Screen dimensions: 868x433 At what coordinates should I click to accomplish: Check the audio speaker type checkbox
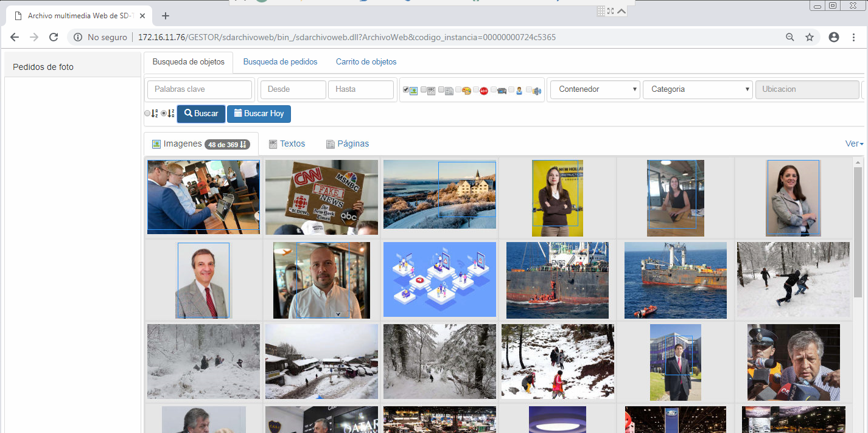point(529,89)
